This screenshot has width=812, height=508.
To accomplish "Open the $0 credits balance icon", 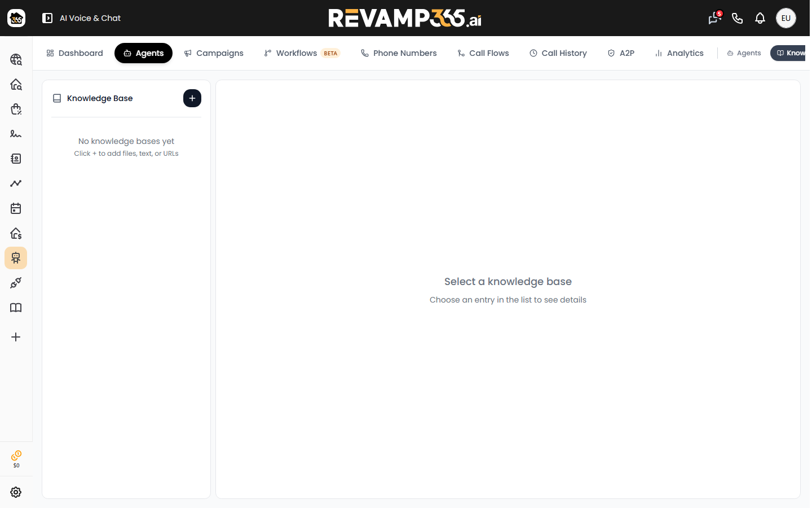I will click(16, 459).
